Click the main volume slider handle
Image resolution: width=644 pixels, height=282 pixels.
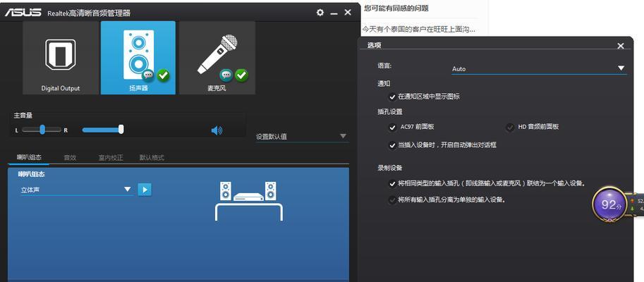tap(121, 130)
